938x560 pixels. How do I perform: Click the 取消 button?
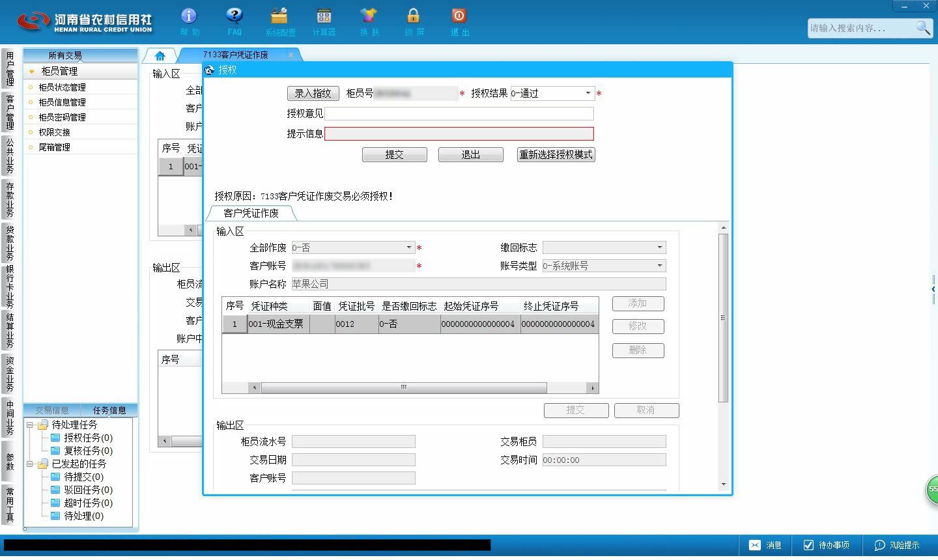[646, 410]
